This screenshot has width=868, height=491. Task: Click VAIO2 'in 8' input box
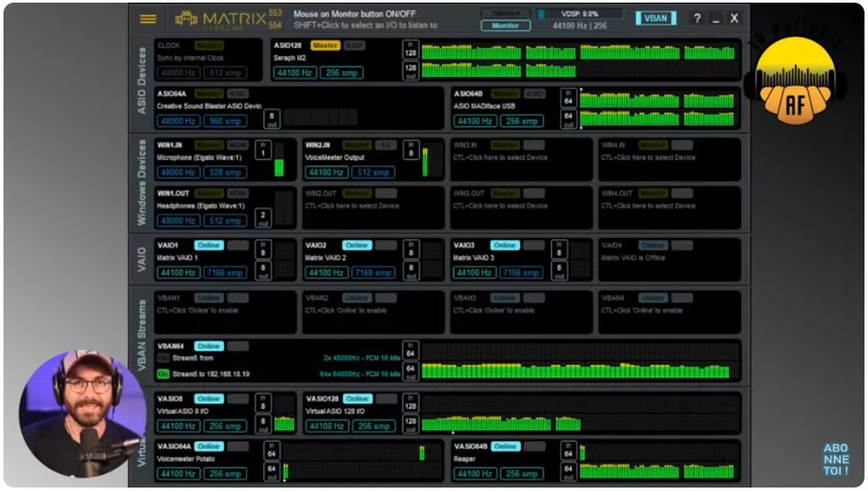point(410,249)
